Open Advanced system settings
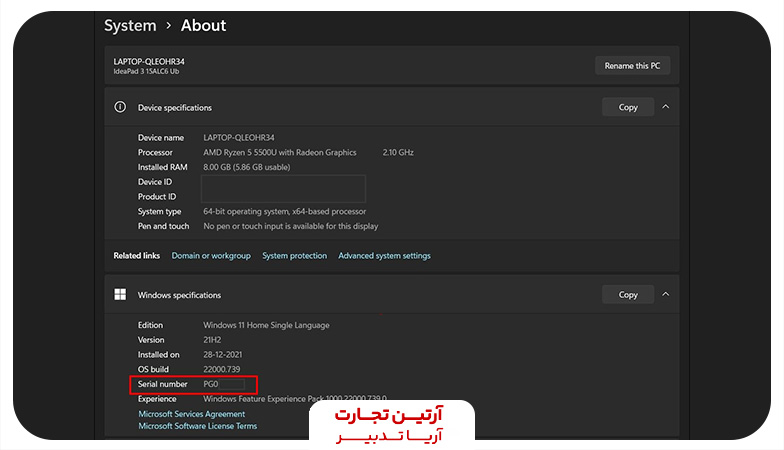 pyautogui.click(x=384, y=256)
